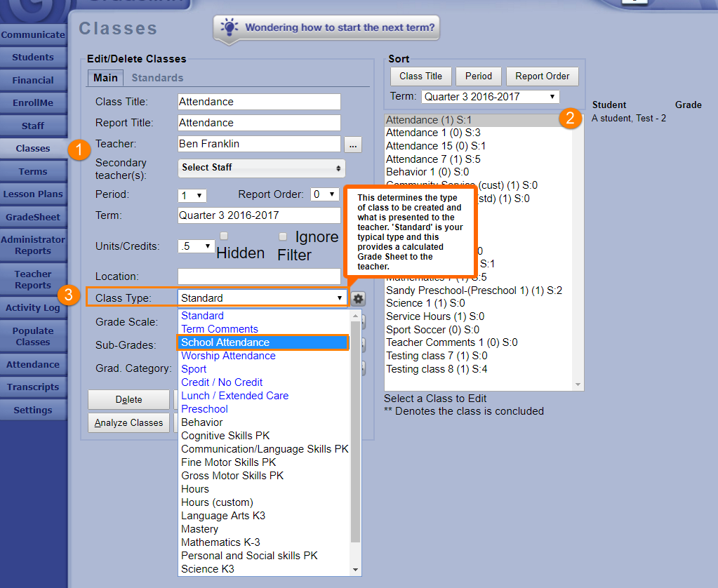Click the ellipsis button next to Teacher
The image size is (718, 588).
coord(353,145)
